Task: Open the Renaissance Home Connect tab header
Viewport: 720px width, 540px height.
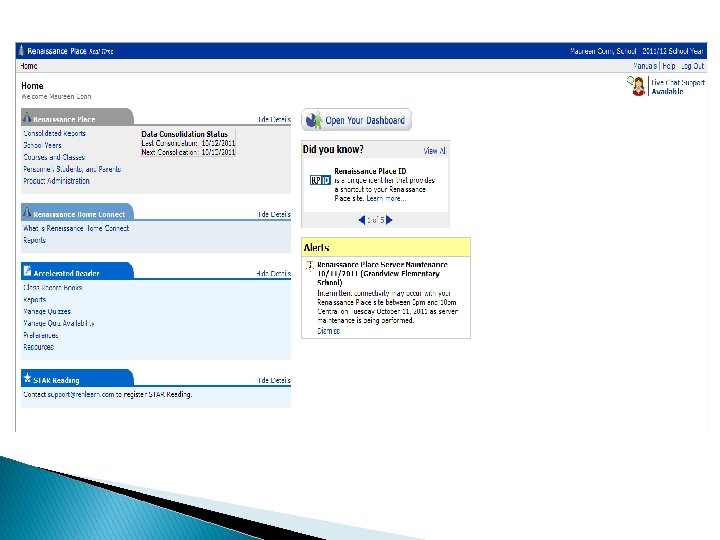Action: pyautogui.click(x=79, y=214)
